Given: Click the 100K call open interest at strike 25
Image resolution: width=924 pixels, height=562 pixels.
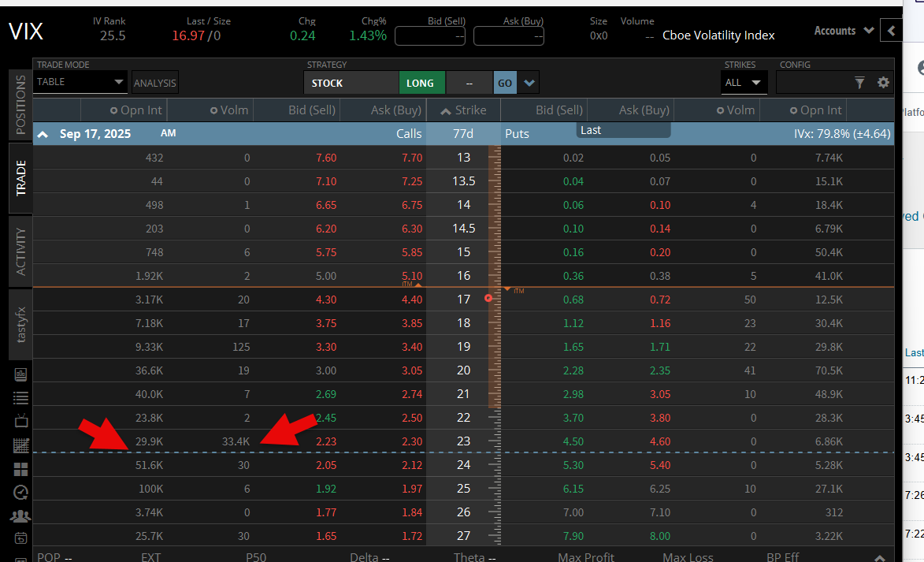Looking at the screenshot, I should (x=151, y=489).
